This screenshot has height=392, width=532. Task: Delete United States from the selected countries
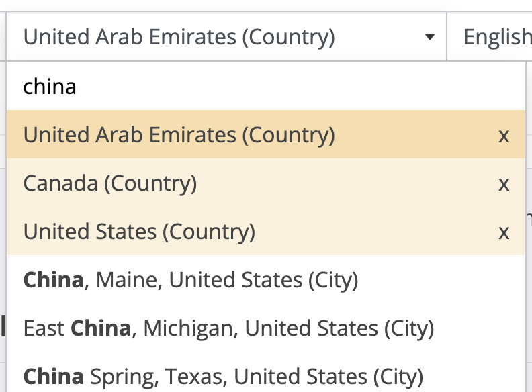(504, 232)
